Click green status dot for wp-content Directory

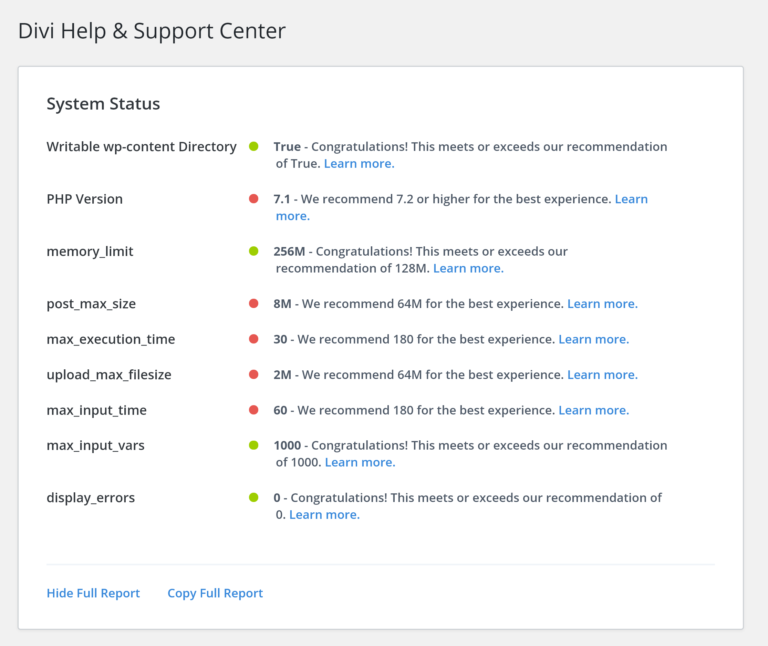[x=254, y=147]
